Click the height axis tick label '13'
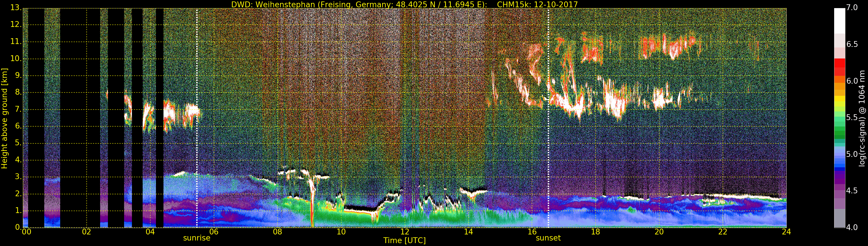Viewport: 868px width, 246px height. coord(16,8)
